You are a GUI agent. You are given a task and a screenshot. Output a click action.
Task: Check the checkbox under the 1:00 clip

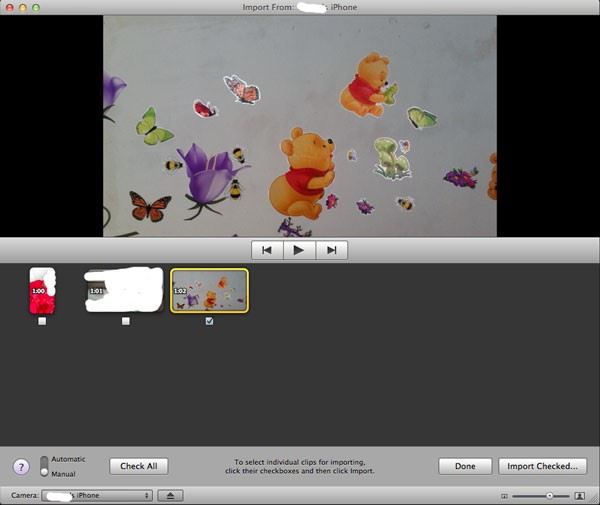click(x=42, y=321)
